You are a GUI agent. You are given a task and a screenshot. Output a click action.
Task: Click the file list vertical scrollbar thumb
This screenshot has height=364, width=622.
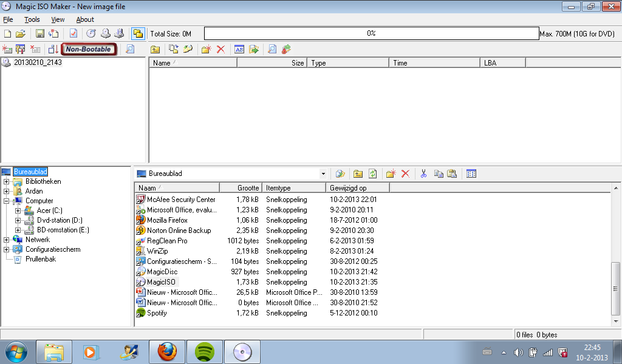[616, 288]
